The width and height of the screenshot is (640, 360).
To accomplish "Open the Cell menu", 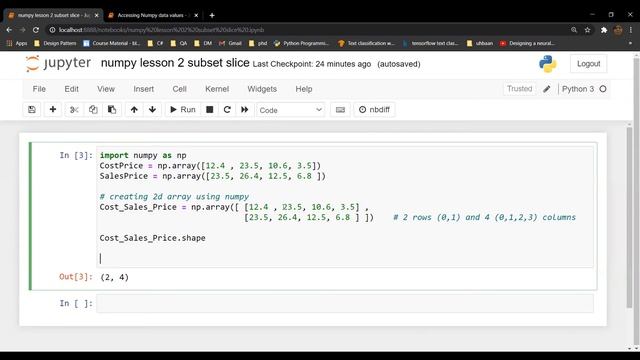I will click(179, 89).
